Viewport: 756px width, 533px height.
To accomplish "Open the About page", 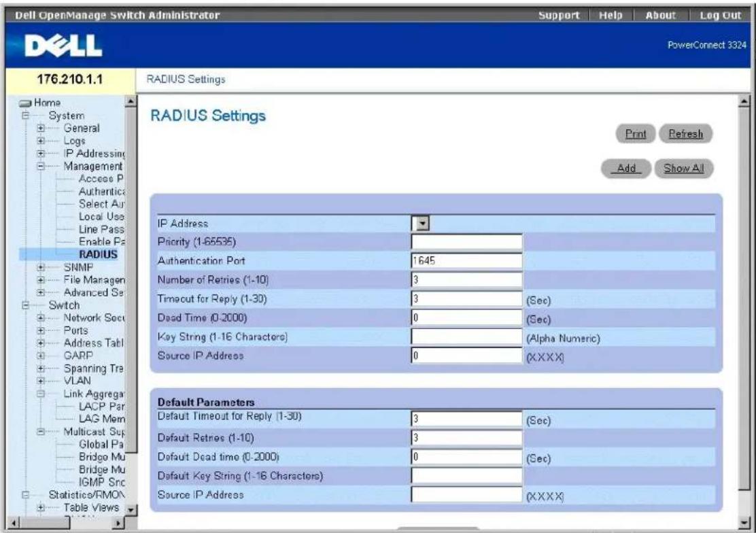I will (x=660, y=16).
